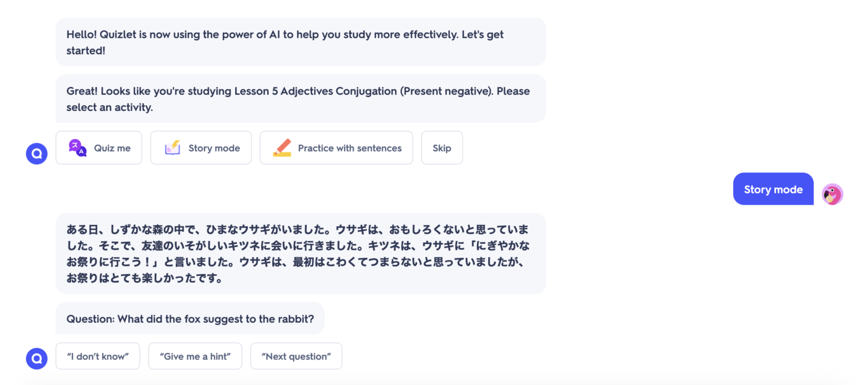Viewport: 868px width, 385px height.
Task: Click the Quizlet Q avatar near answer options
Action: click(36, 358)
